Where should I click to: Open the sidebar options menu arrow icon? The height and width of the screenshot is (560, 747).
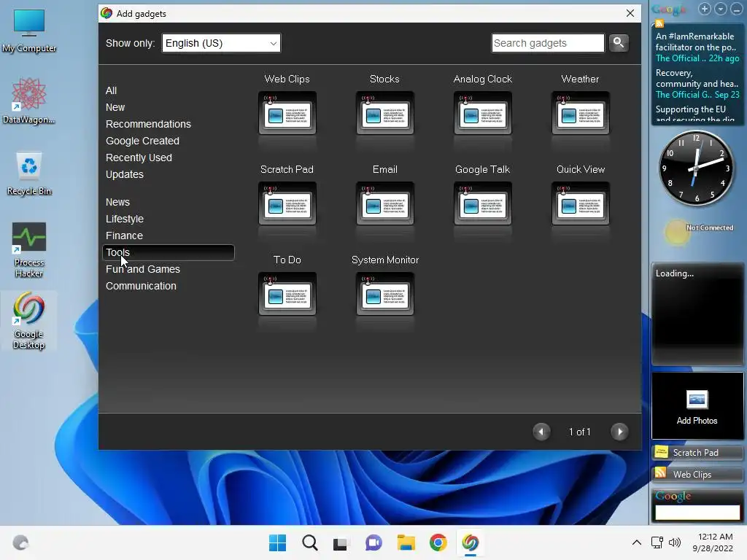tap(720, 9)
